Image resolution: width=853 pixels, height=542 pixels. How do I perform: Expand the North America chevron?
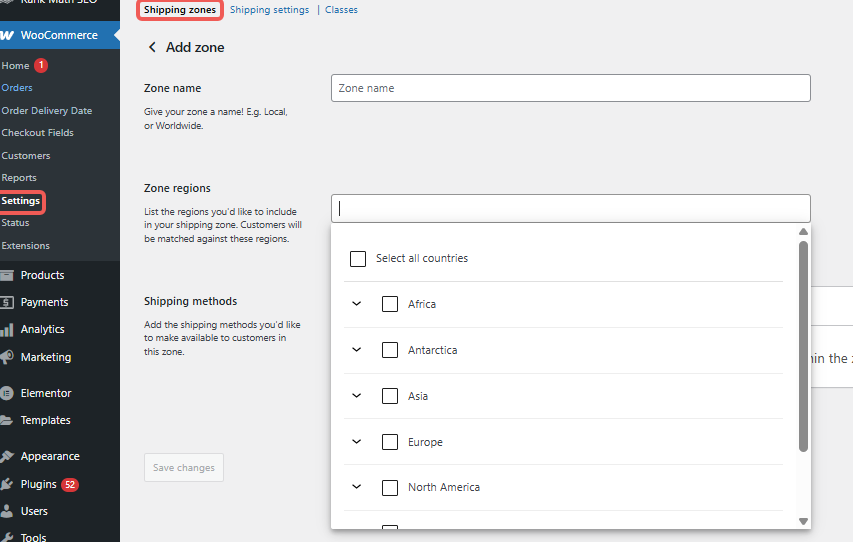pos(357,487)
